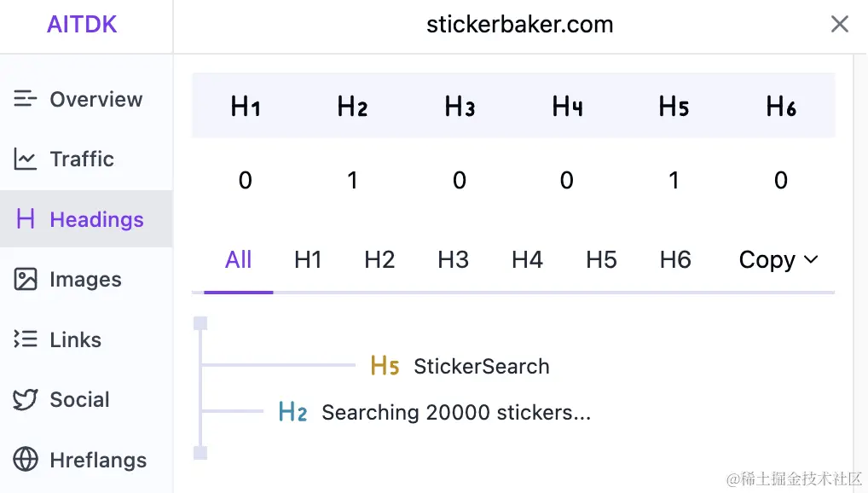Click the Social Twitter bird icon
Image resolution: width=868 pixels, height=493 pixels.
[x=26, y=399]
